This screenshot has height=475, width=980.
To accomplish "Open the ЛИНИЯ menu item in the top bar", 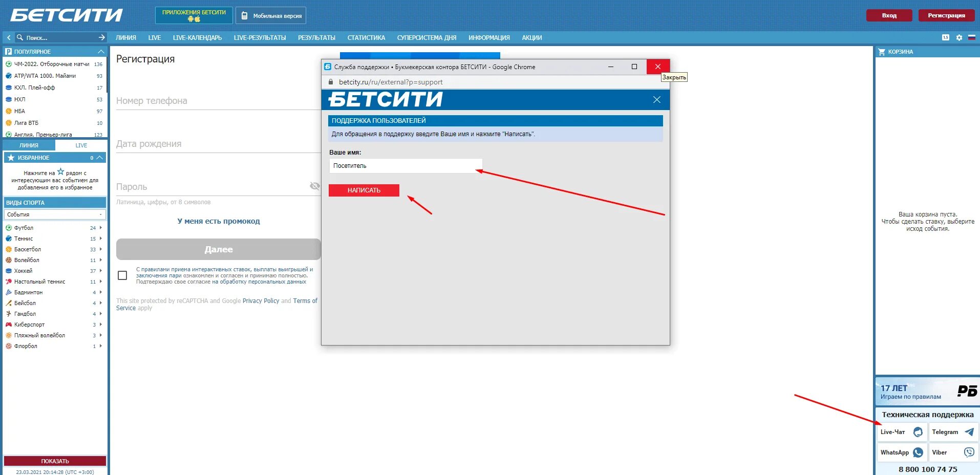I will tap(126, 37).
